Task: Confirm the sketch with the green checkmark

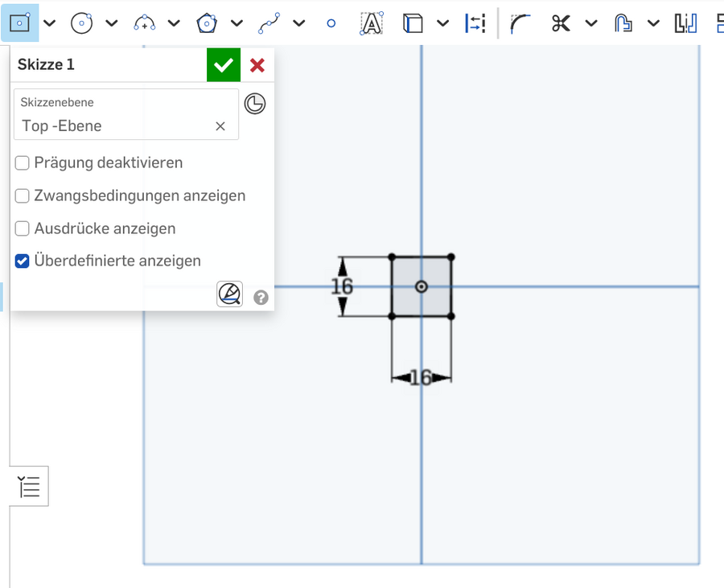Action: [x=224, y=64]
